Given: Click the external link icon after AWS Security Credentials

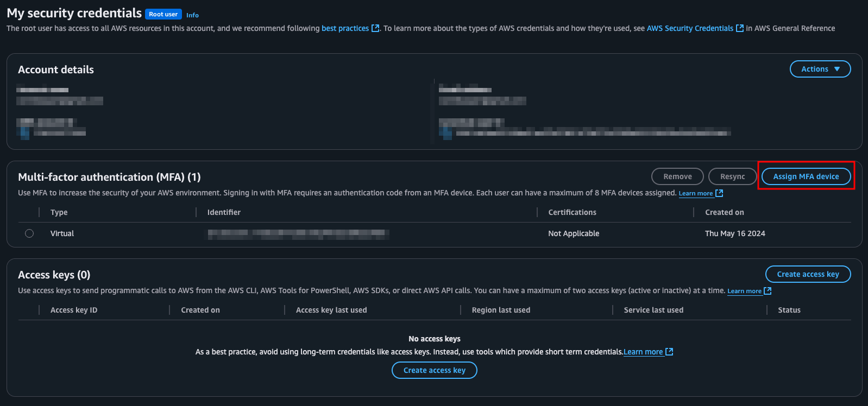Looking at the screenshot, I should tap(740, 28).
